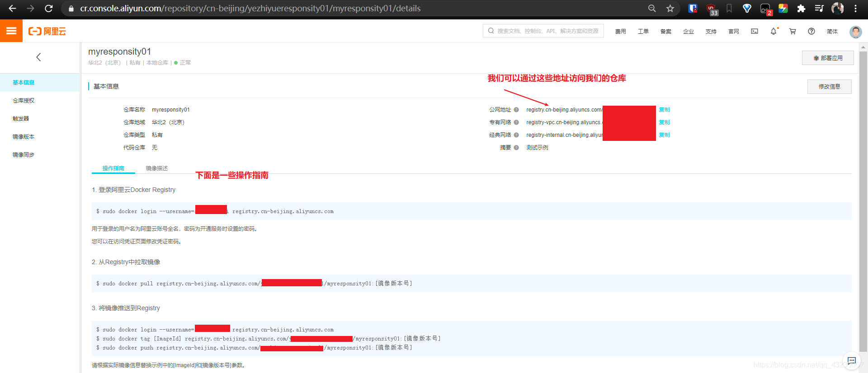The image size is (868, 373).
Task: Click help icon next to 摘要
Action: (516, 148)
